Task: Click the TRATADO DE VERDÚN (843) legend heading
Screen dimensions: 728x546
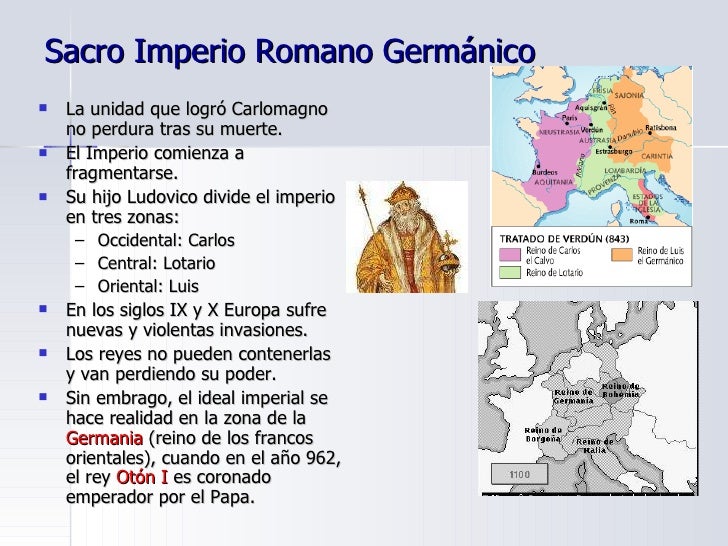Action: point(564,239)
